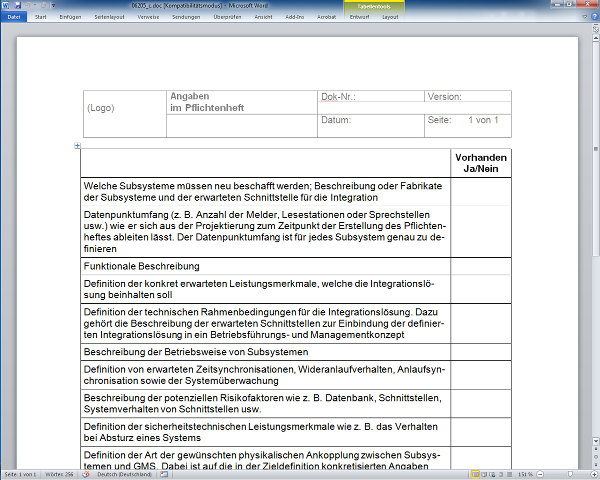The height and width of the screenshot is (480, 600).
Task: Click the macro recording icon in status bar
Action: coord(165,473)
